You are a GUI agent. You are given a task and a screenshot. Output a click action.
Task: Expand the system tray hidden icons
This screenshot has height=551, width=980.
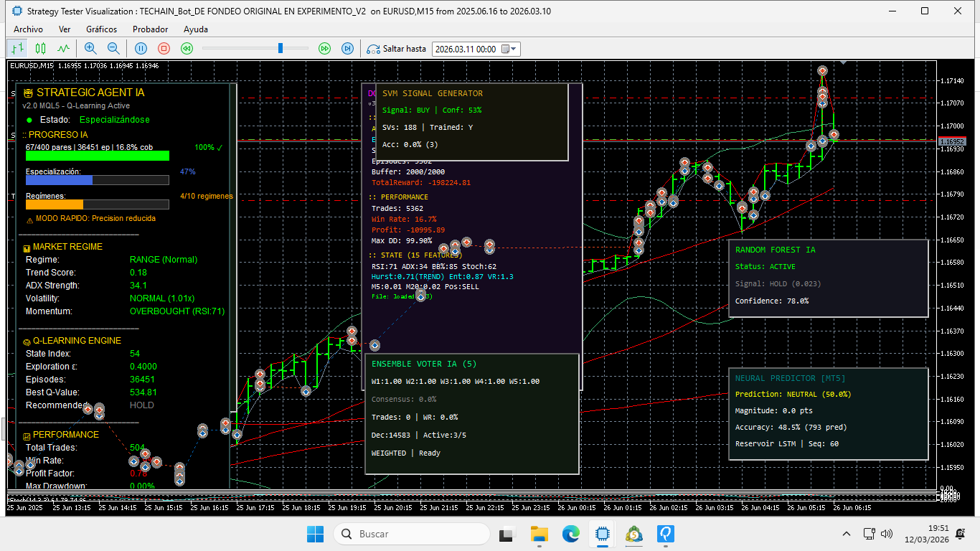point(847,534)
